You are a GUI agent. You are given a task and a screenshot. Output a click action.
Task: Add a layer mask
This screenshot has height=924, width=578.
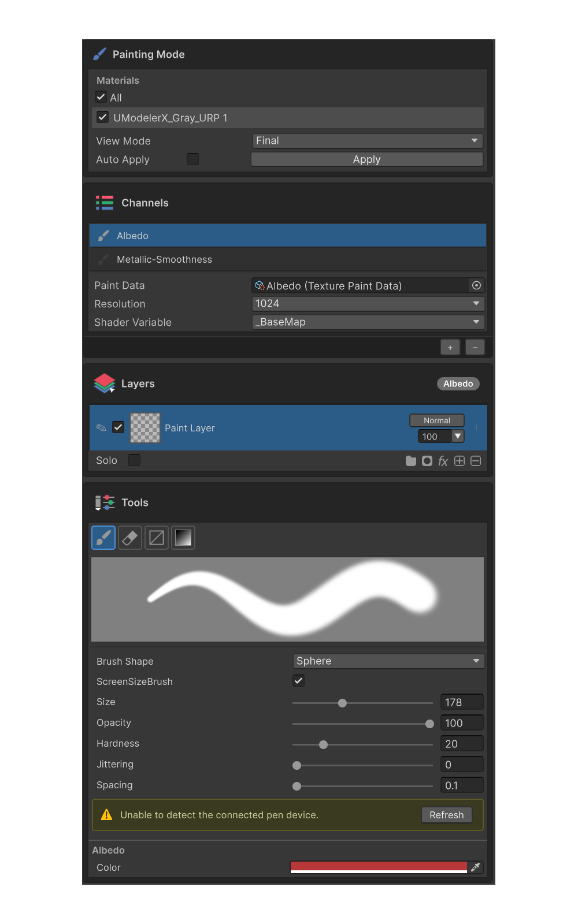point(427,461)
